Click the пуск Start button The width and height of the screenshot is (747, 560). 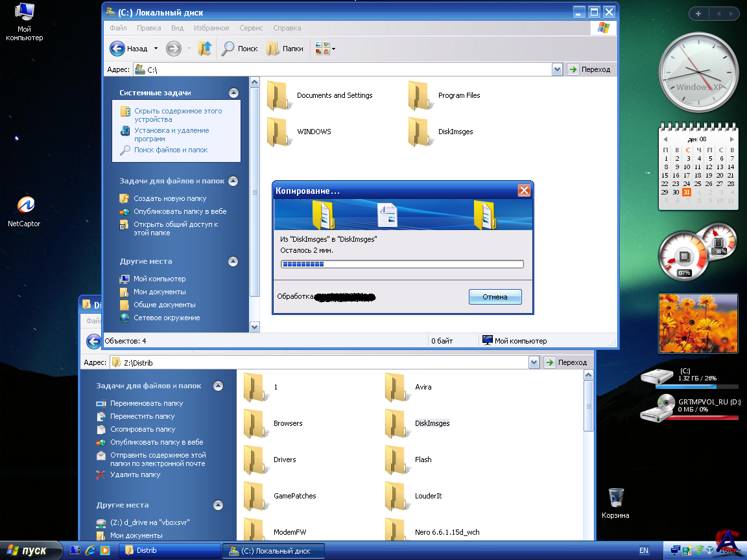tap(30, 551)
